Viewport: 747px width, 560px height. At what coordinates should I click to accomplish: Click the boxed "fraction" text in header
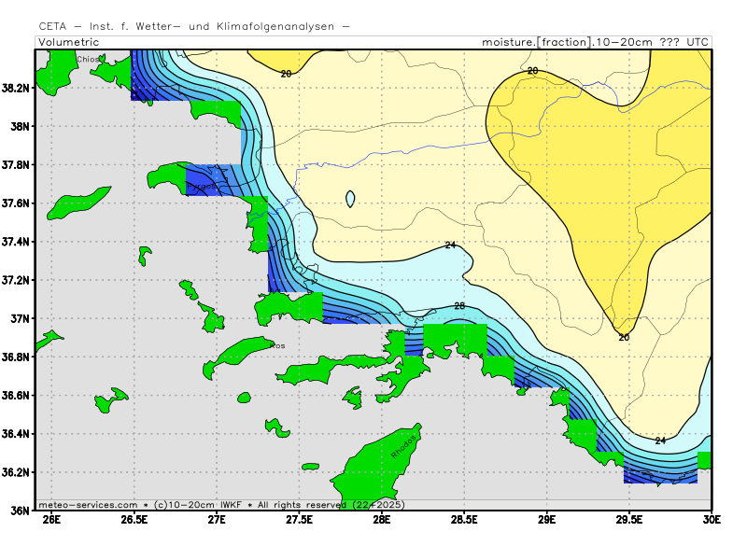564,42
